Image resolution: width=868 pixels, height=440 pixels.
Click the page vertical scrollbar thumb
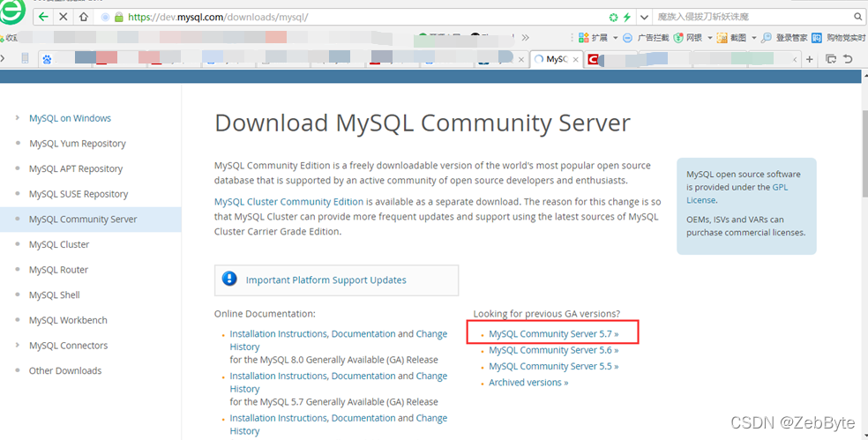(x=864, y=153)
